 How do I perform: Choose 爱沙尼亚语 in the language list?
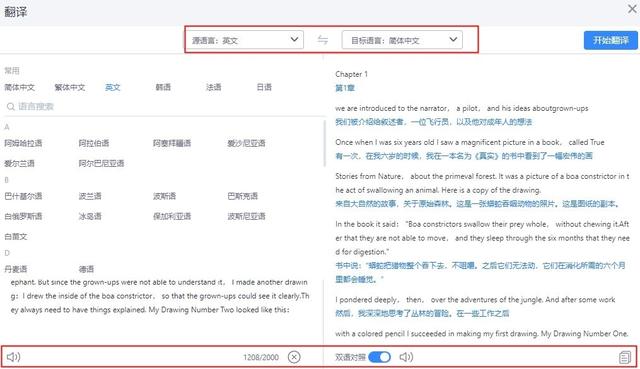tap(246, 143)
